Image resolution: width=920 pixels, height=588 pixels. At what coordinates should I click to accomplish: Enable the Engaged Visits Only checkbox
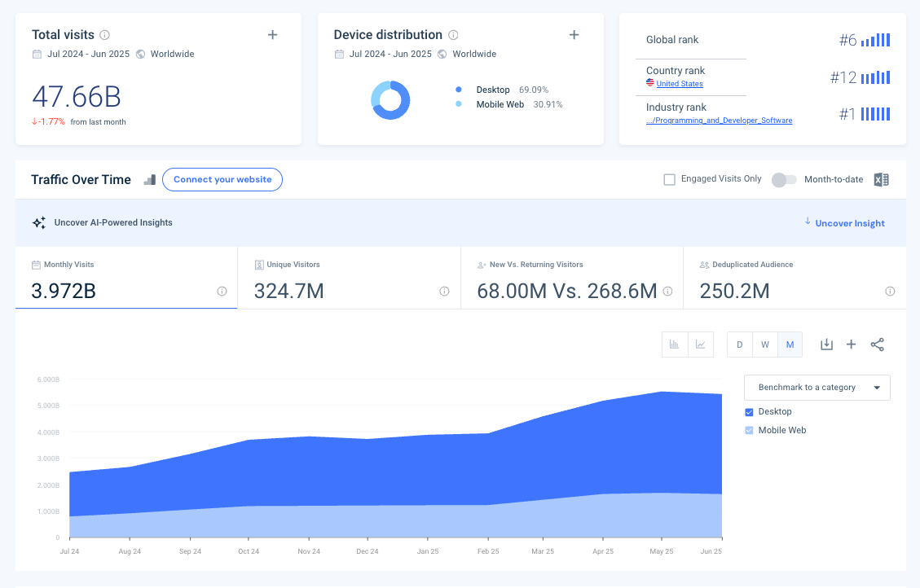pos(669,178)
